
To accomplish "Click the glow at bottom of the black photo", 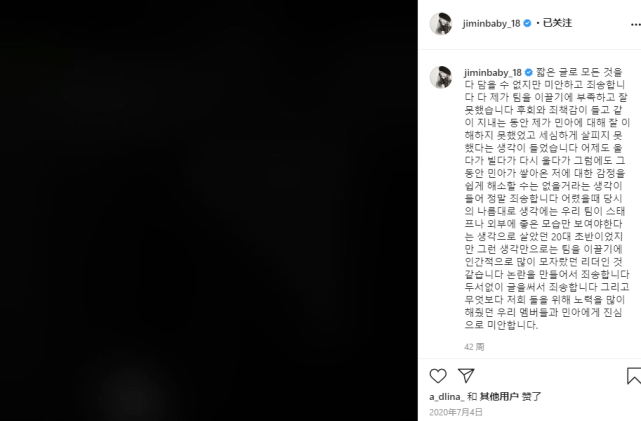I will (131, 394).
